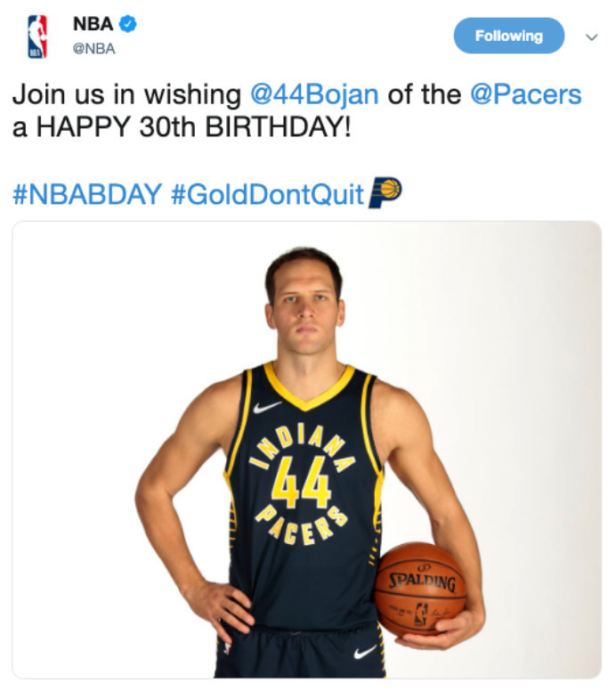Click the NBA logo profile avatar

click(37, 37)
